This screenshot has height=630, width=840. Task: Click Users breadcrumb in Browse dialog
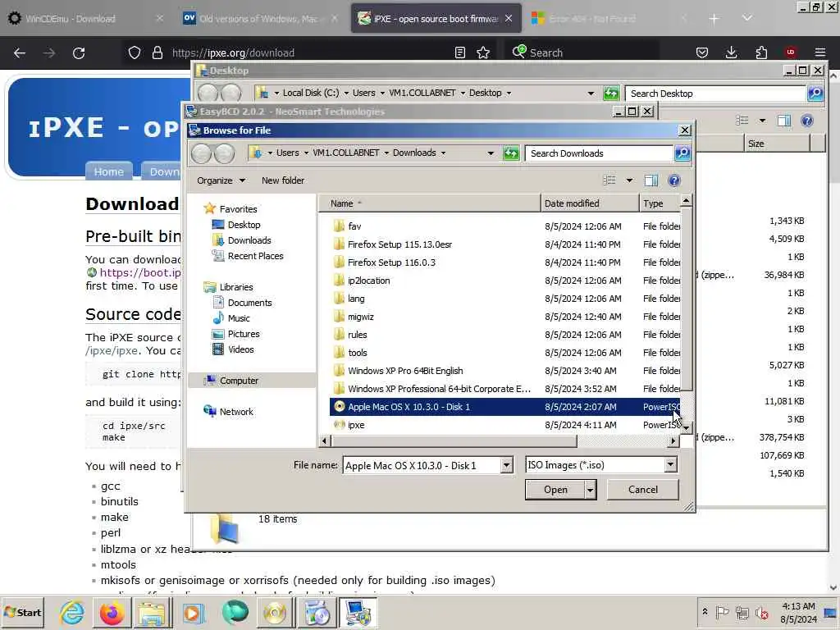point(288,153)
